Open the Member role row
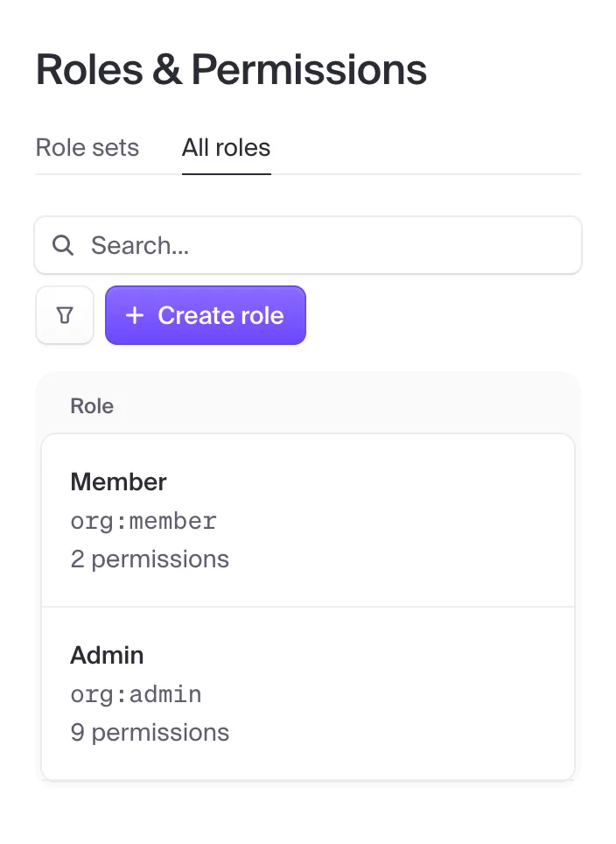Image resolution: width=616 pixels, height=844 pixels. point(308,521)
